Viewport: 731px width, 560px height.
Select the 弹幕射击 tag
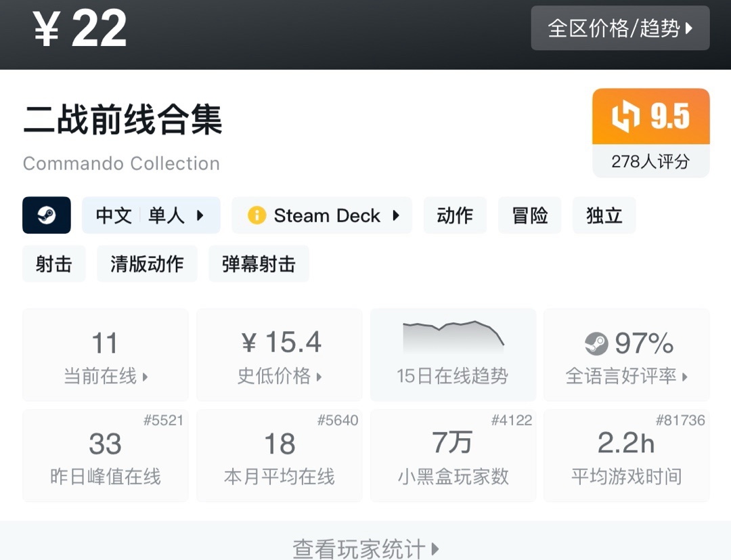pos(259,263)
